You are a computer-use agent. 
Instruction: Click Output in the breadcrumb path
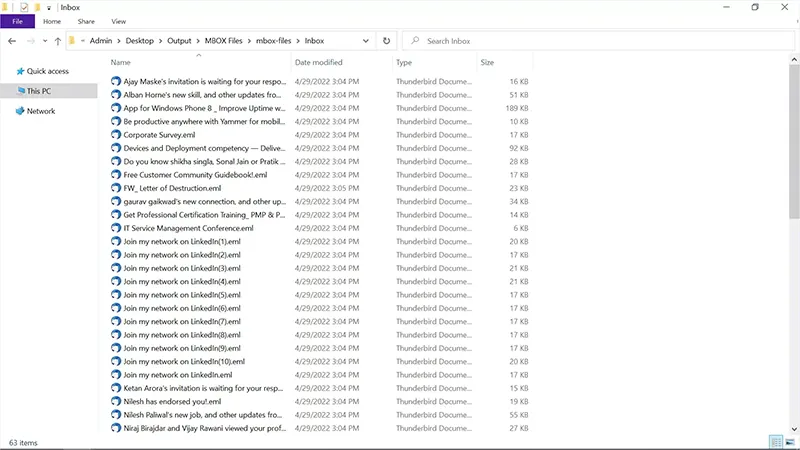tap(179, 41)
